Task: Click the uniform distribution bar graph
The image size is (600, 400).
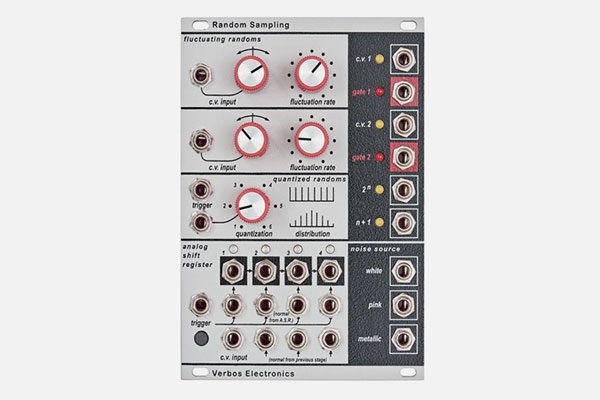Action: [311, 194]
